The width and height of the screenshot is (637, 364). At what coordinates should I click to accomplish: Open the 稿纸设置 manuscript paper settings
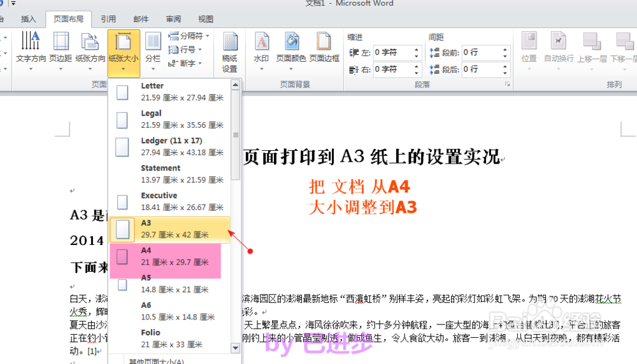(x=229, y=53)
